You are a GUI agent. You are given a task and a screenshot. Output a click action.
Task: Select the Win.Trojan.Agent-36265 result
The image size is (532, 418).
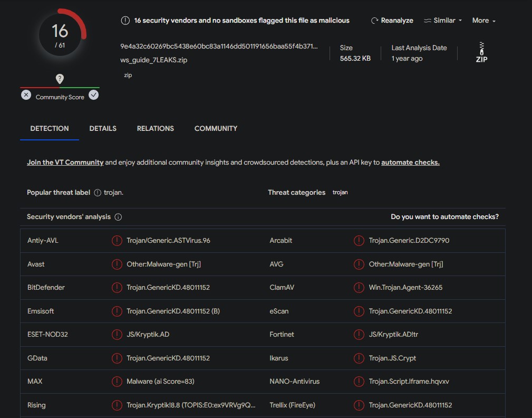[405, 288]
